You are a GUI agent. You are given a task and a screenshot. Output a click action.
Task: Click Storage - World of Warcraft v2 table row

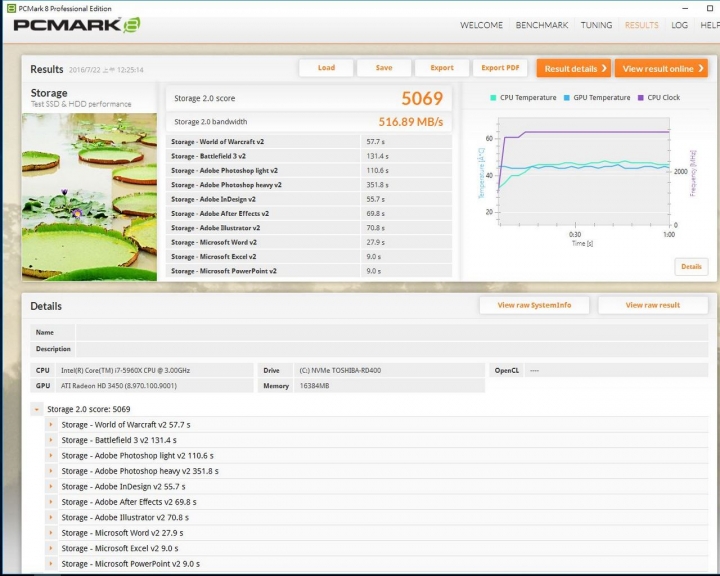coord(309,141)
